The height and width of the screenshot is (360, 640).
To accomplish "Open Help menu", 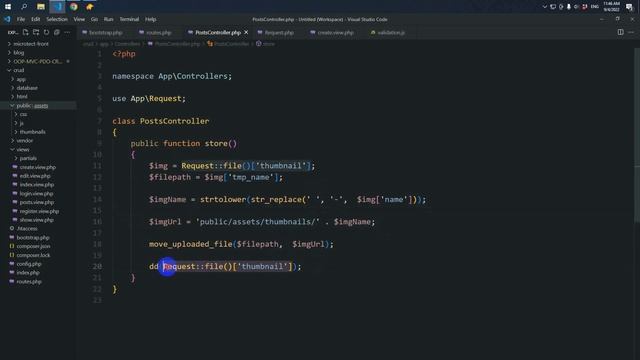I will (x=151, y=19).
